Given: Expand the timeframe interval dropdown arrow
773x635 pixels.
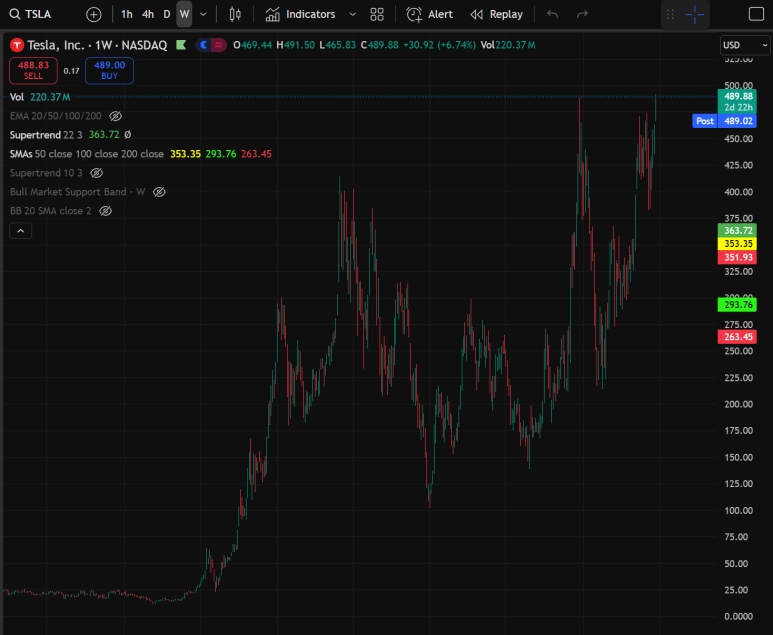Looking at the screenshot, I should click(x=204, y=14).
